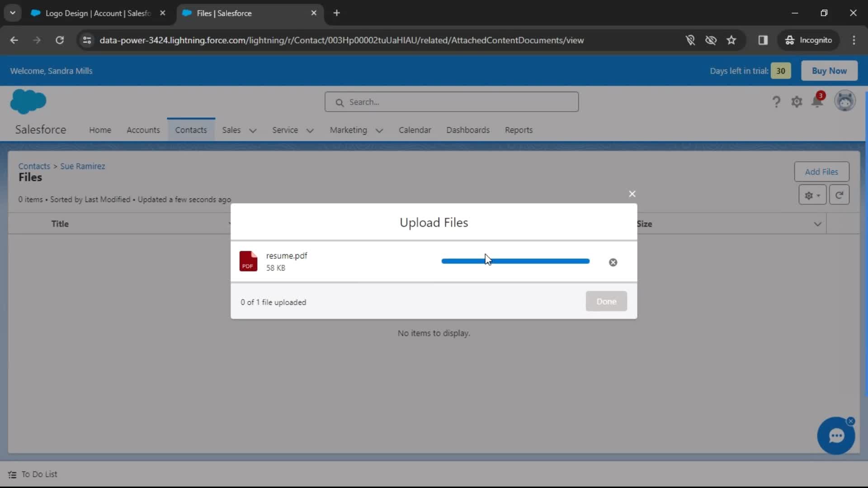View site information icon in address bar
Screen dimensions: 868x488
tap(87, 40)
